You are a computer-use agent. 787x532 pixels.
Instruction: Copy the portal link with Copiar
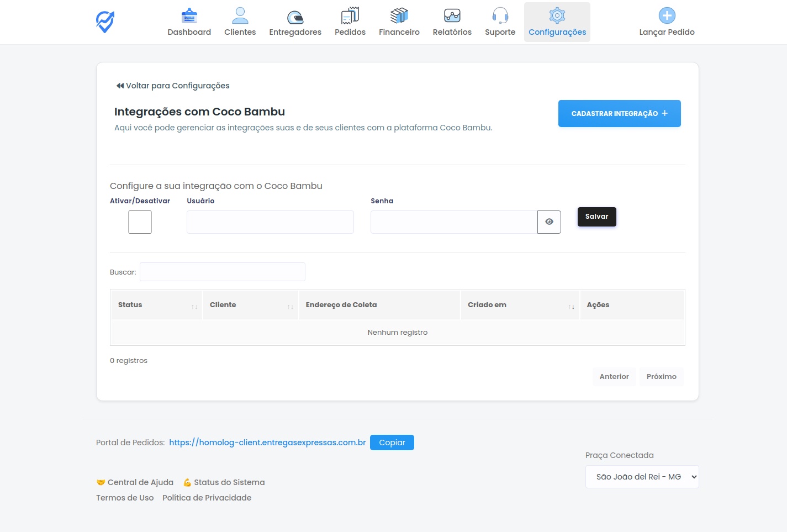[392, 443]
